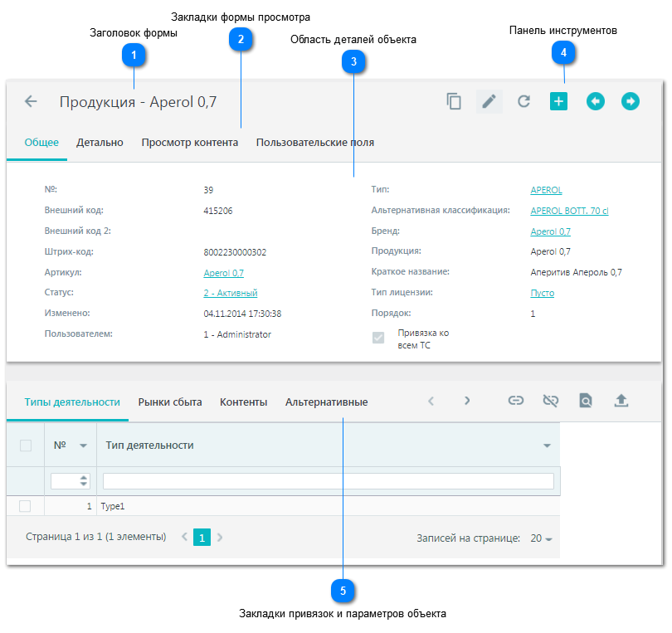
Task: Open the Типы деятельности tab
Action: coord(72,402)
